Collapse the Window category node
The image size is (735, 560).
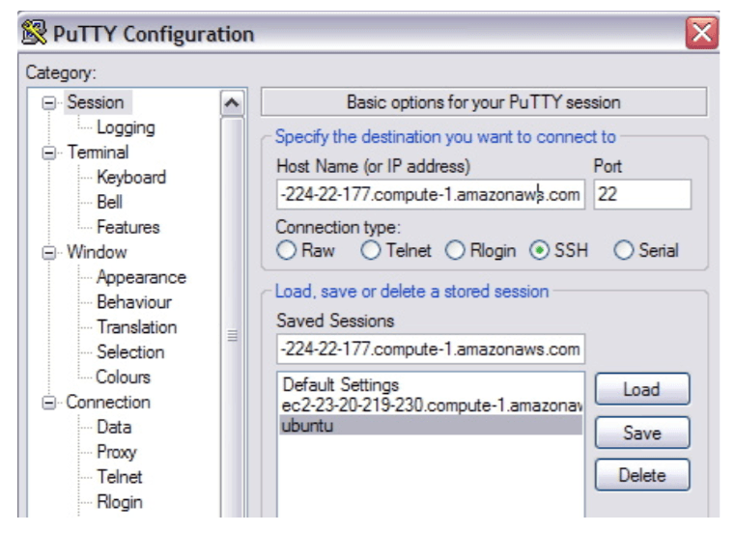coord(48,253)
